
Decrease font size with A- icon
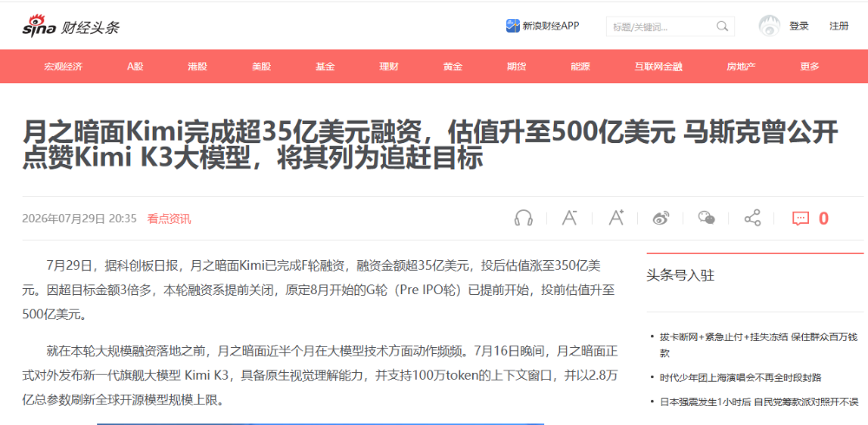click(569, 218)
